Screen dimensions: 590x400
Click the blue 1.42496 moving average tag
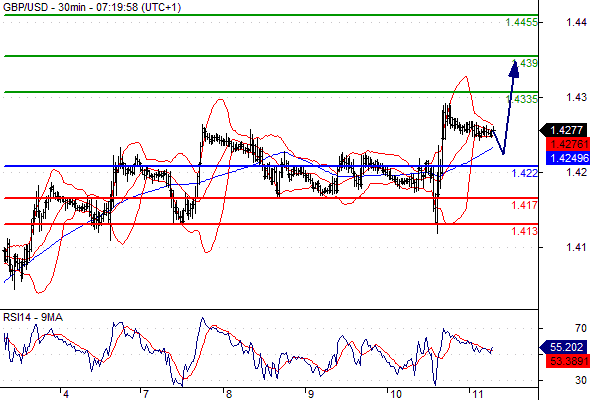tap(567, 158)
